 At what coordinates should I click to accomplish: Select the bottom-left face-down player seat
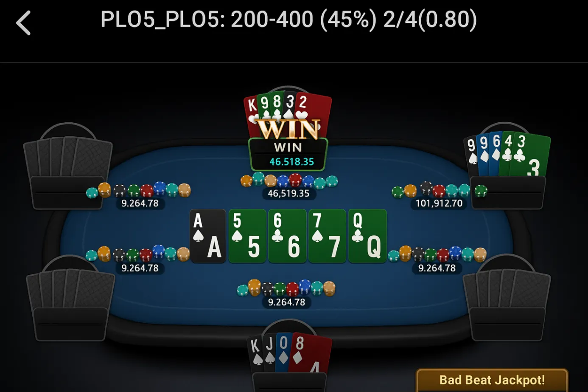tap(70, 299)
